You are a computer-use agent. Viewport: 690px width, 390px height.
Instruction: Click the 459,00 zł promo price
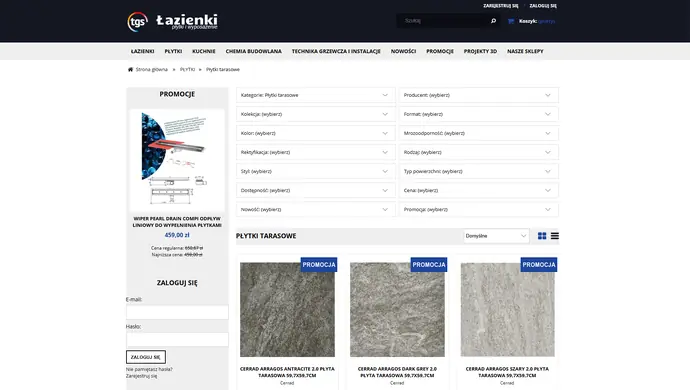(177, 235)
